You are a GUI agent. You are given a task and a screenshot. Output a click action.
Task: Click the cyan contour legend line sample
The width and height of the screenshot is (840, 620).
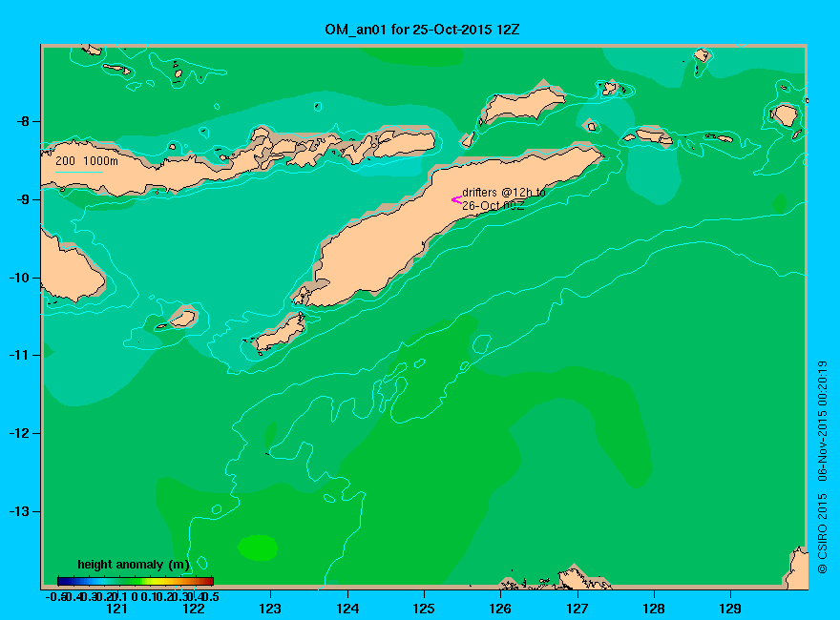click(79, 172)
